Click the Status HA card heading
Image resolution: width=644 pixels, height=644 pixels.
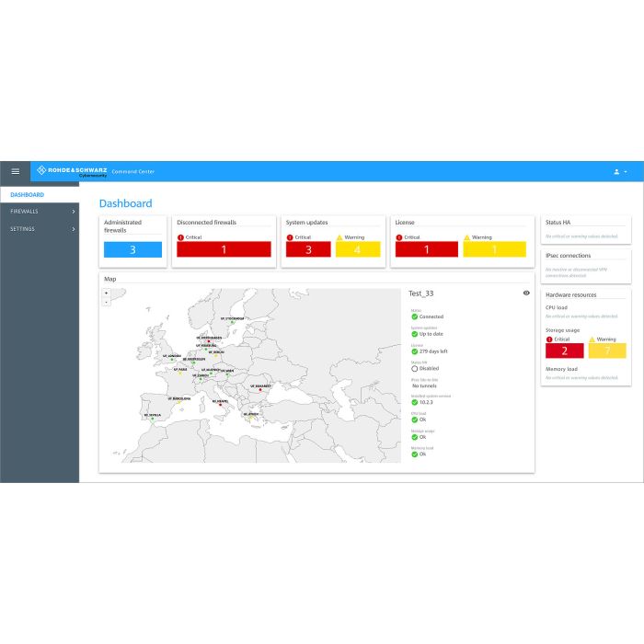point(558,223)
